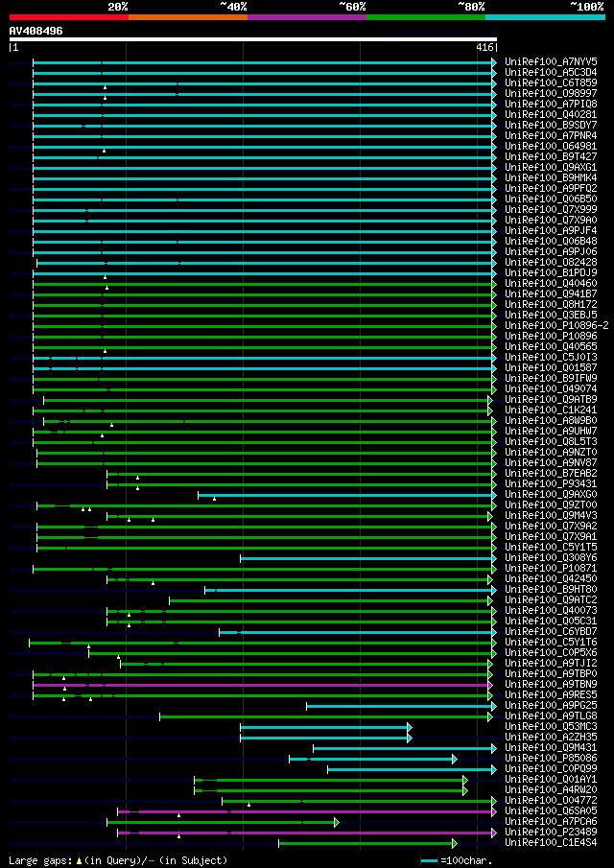Image resolution: width=614 pixels, height=868 pixels.
Task: Click the white query sequence bar
Action: (x=253, y=39)
